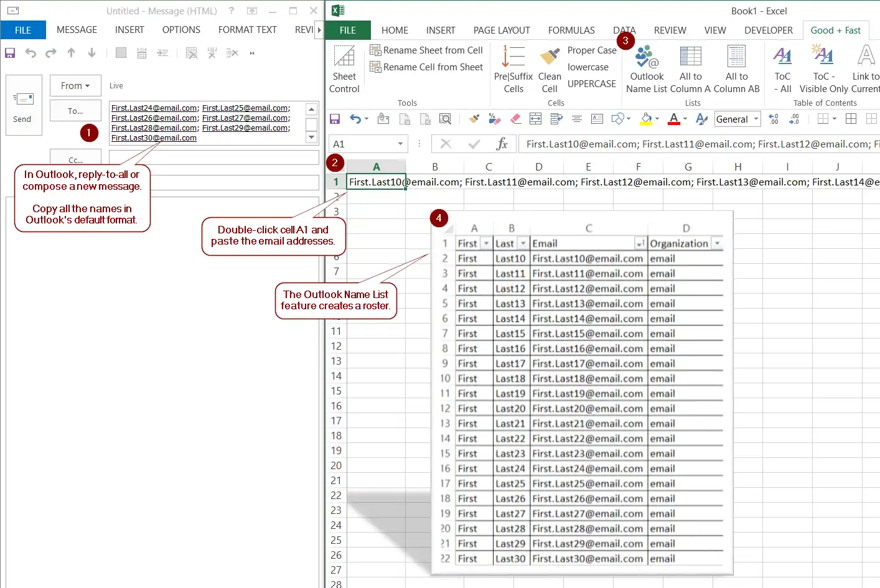This screenshot has width=880, height=588.
Task: Save the Excel workbook
Action: click(x=335, y=119)
